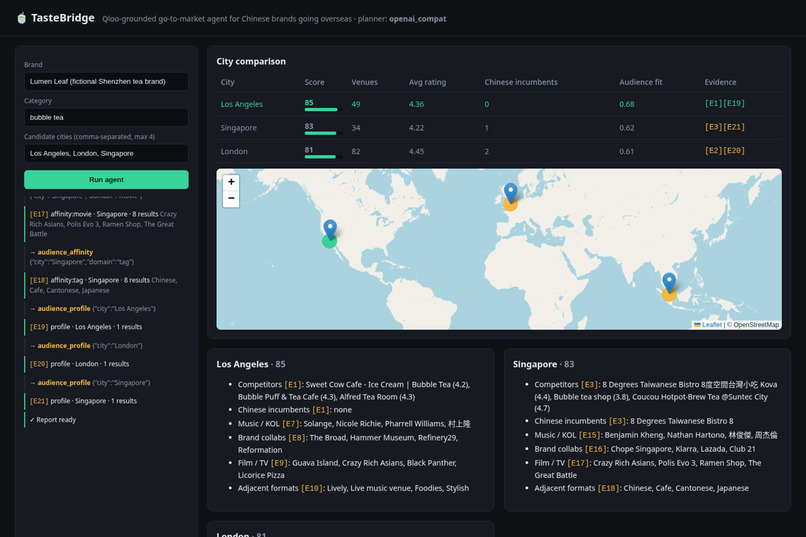Select the Los Angeles row in City comparison
Image resolution: width=806 pixels, height=537 pixels.
coord(499,104)
